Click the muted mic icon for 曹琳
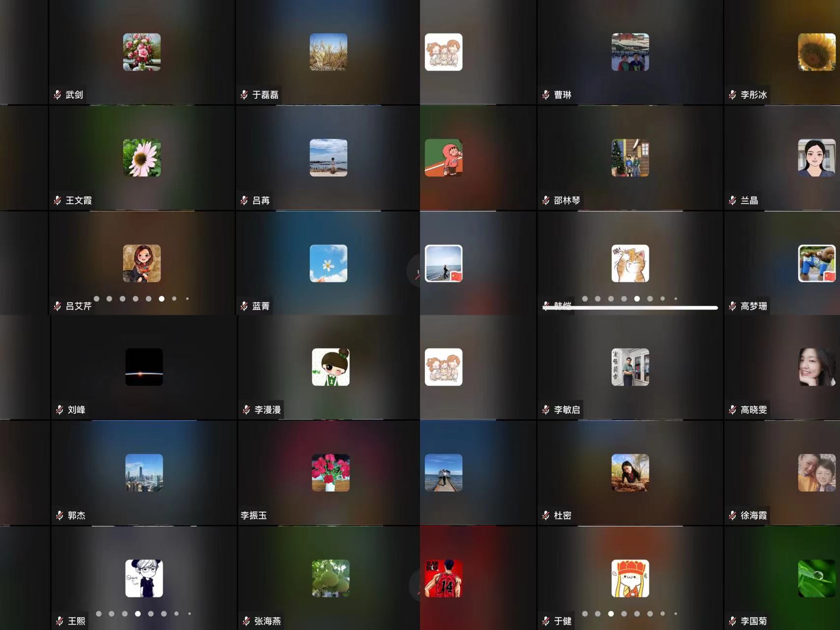Viewport: 840px width, 630px height. click(x=546, y=95)
